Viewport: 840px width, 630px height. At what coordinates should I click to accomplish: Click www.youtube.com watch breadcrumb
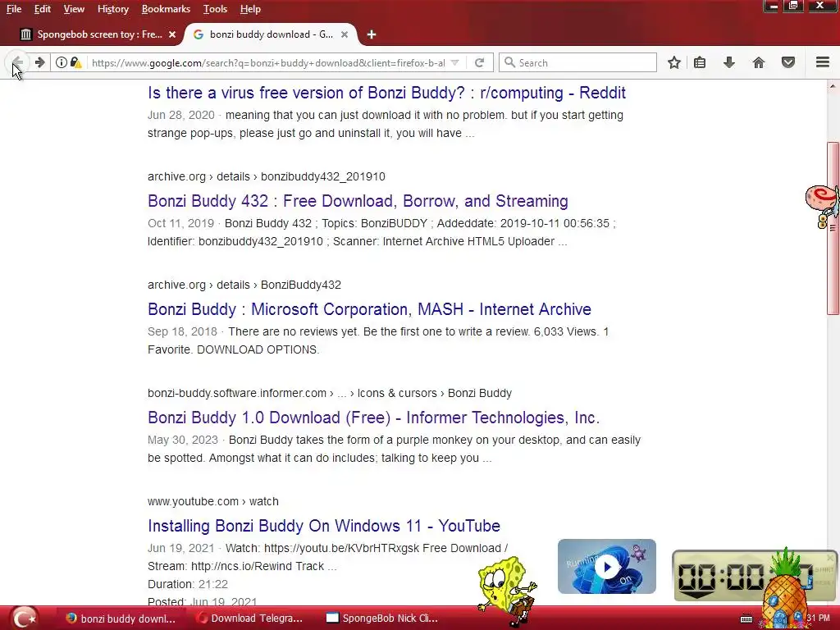pos(212,501)
